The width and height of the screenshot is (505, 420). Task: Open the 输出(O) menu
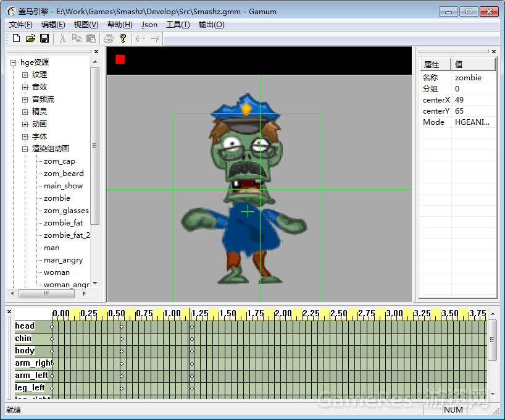(x=211, y=25)
